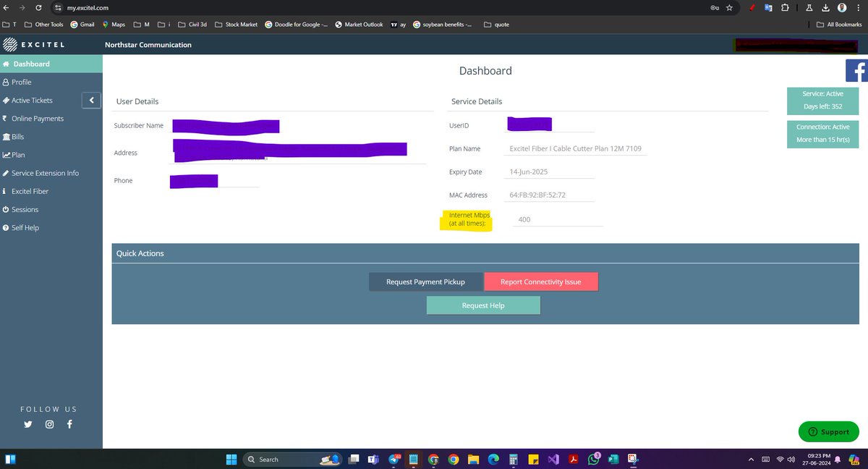Open Calculator from the taskbar
Image resolution: width=868 pixels, height=469 pixels.
pyautogui.click(x=513, y=459)
